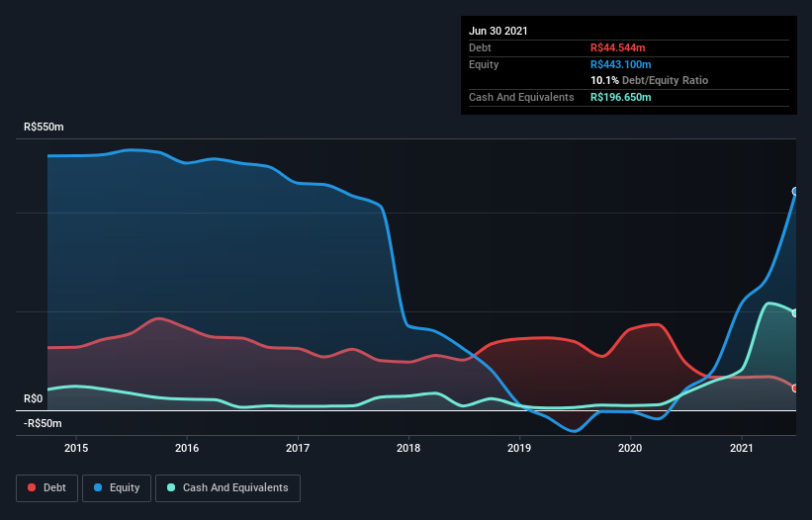This screenshot has width=812, height=520.
Task: Click the -R$50m y-axis label
Action: 43,423
